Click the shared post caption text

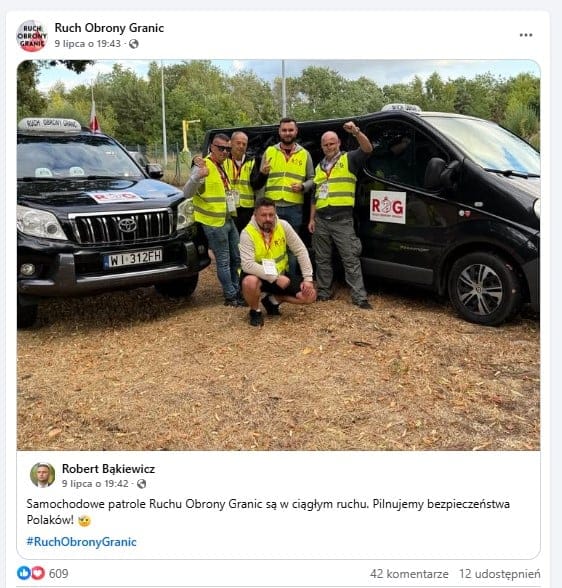point(268,512)
